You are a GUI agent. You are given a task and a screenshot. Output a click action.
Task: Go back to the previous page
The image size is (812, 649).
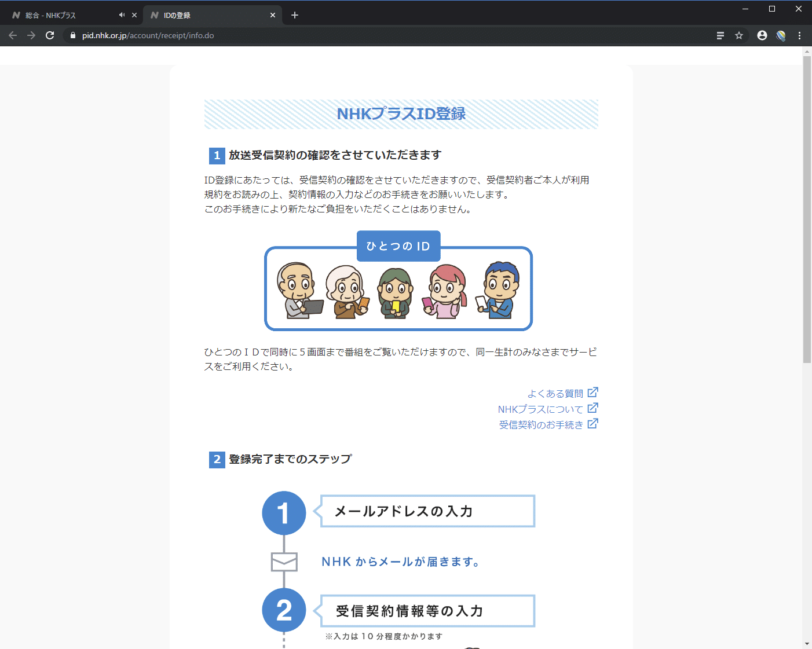point(13,35)
